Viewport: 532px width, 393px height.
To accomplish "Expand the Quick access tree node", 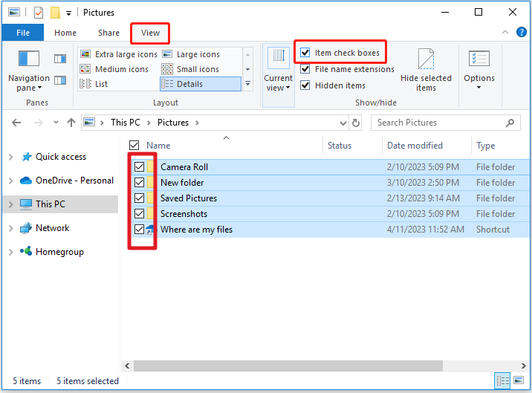I will click(10, 157).
